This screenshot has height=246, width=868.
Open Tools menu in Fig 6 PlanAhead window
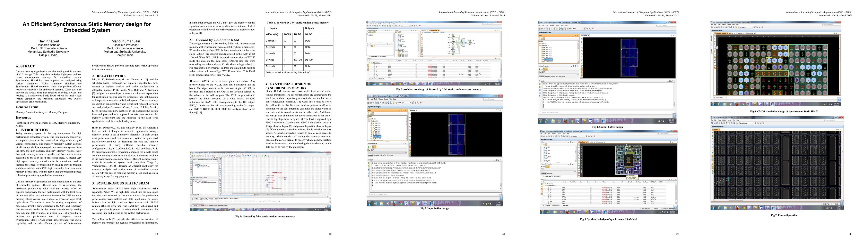pos(719,25)
